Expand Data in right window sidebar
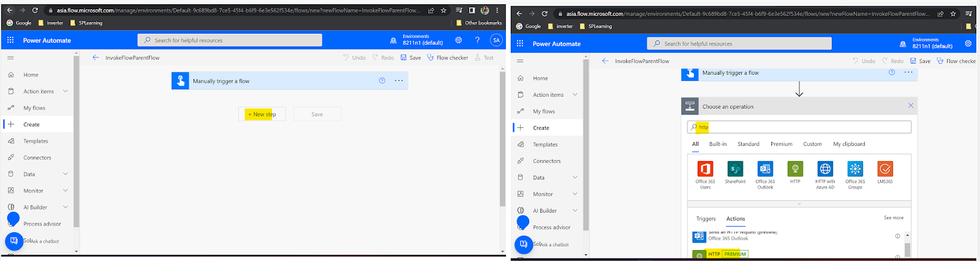980x261 pixels. point(575,178)
